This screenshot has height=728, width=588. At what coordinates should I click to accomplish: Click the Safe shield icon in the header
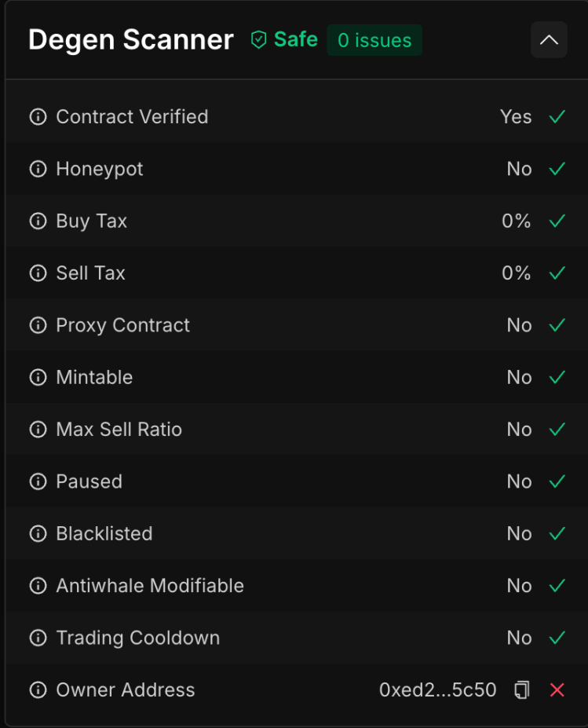coord(257,39)
